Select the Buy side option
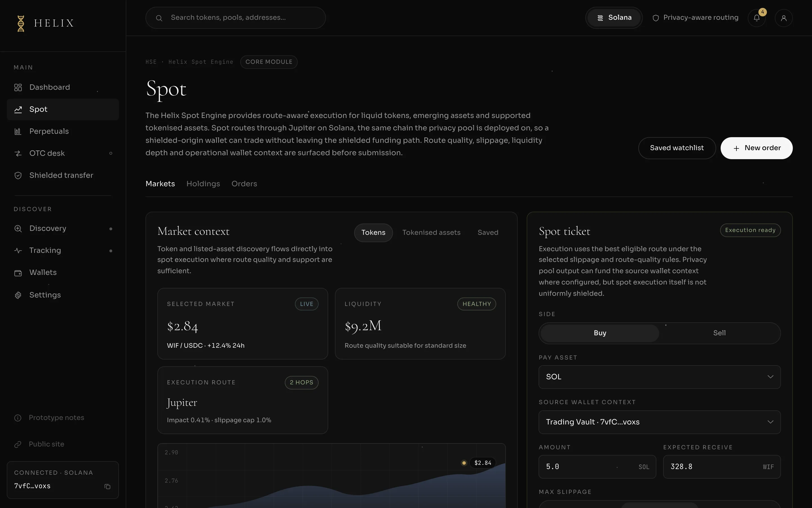Image resolution: width=812 pixels, height=508 pixels. tap(600, 333)
